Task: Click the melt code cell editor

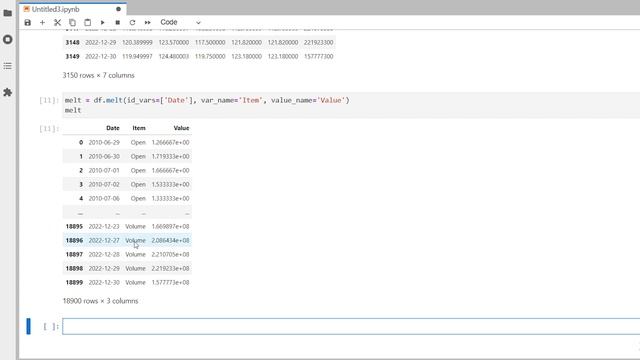Action: point(351,105)
